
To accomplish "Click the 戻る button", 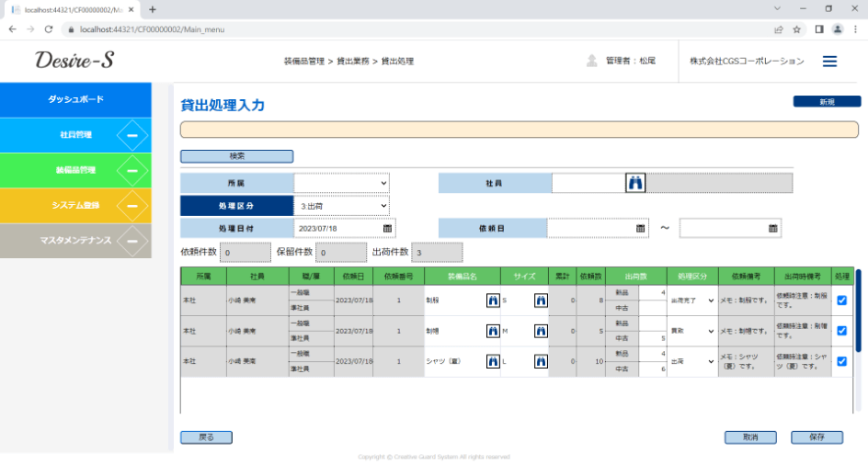I will pyautogui.click(x=206, y=437).
